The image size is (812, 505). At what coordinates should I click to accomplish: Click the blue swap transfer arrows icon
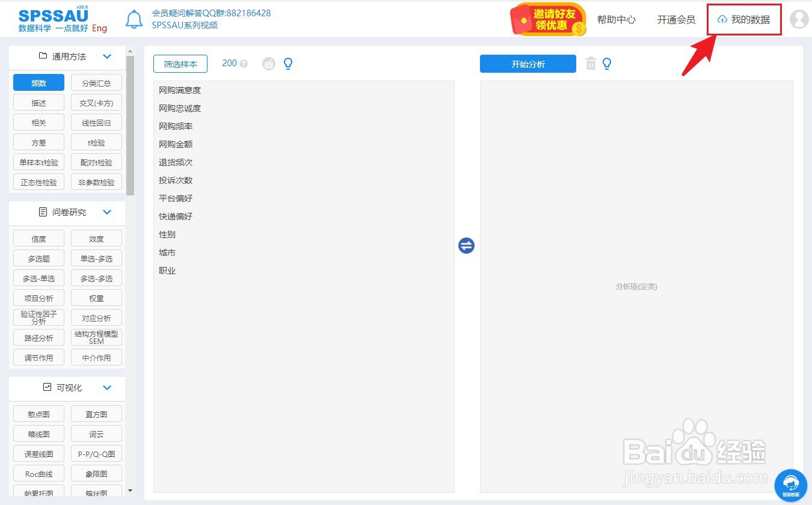pyautogui.click(x=467, y=245)
